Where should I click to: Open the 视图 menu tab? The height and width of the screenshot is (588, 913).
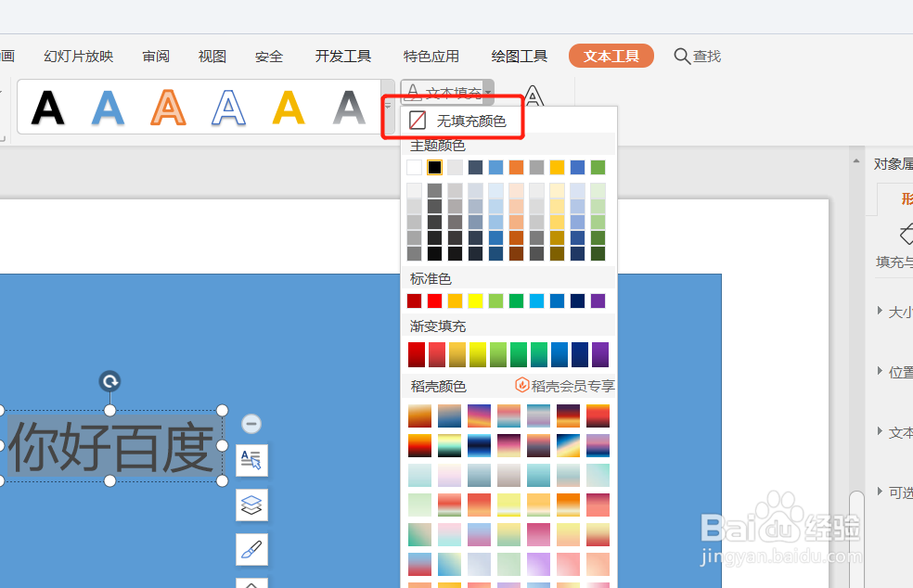[212, 56]
